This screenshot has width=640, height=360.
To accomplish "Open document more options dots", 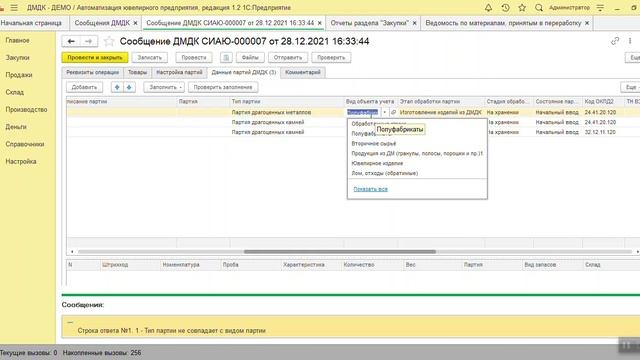I will click(x=630, y=41).
